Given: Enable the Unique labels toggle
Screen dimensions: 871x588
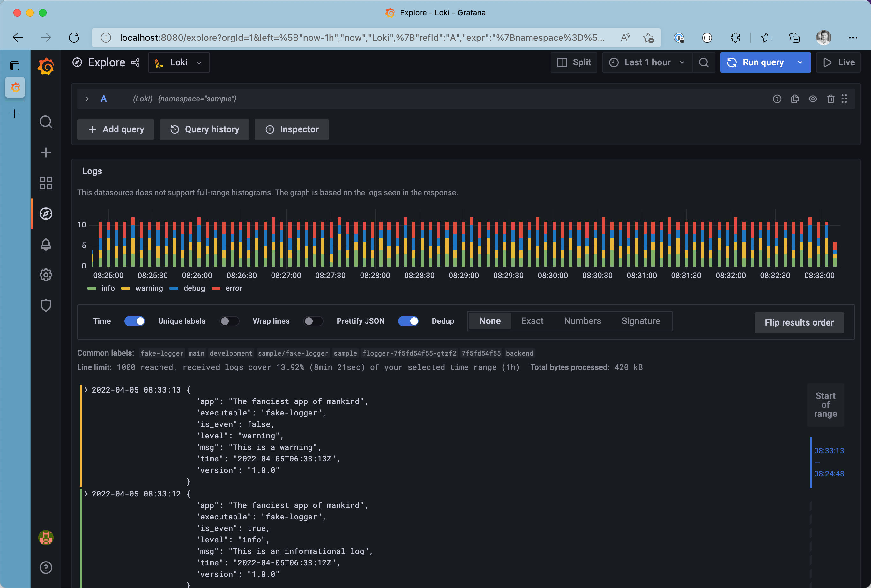Looking at the screenshot, I should coord(229,321).
